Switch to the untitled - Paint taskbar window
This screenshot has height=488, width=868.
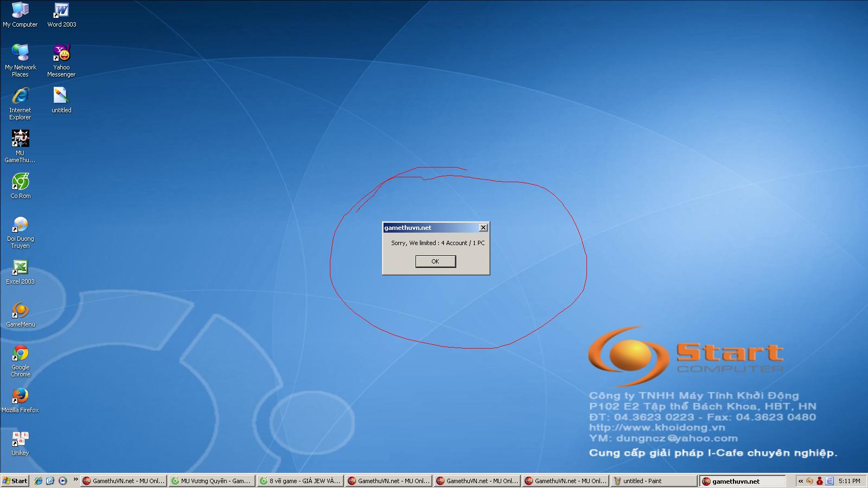click(x=653, y=481)
